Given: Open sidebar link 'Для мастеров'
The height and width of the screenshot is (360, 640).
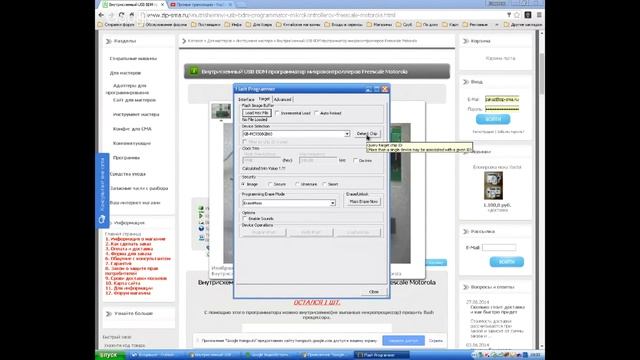Looking at the screenshot, I should (125, 73).
